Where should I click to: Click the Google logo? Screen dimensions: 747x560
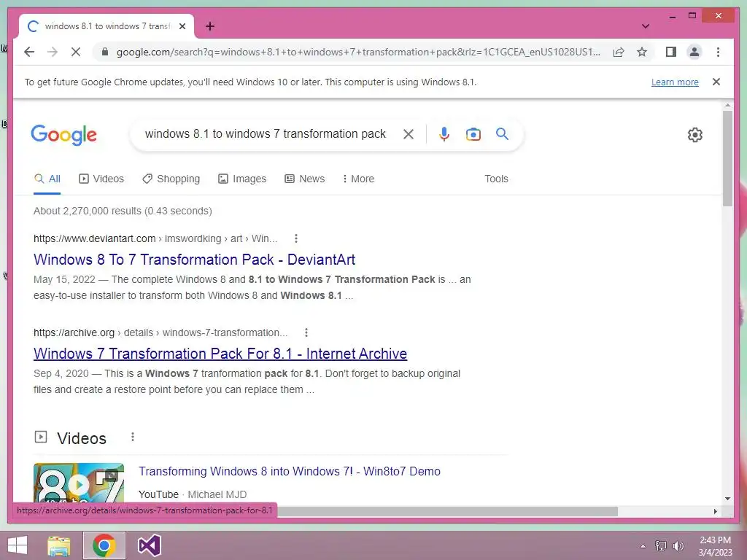64,135
